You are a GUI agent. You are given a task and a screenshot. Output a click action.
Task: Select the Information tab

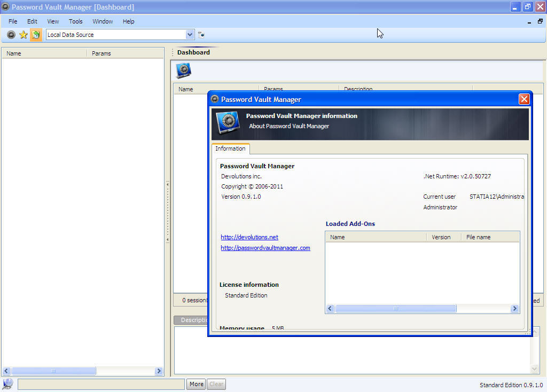coord(230,148)
